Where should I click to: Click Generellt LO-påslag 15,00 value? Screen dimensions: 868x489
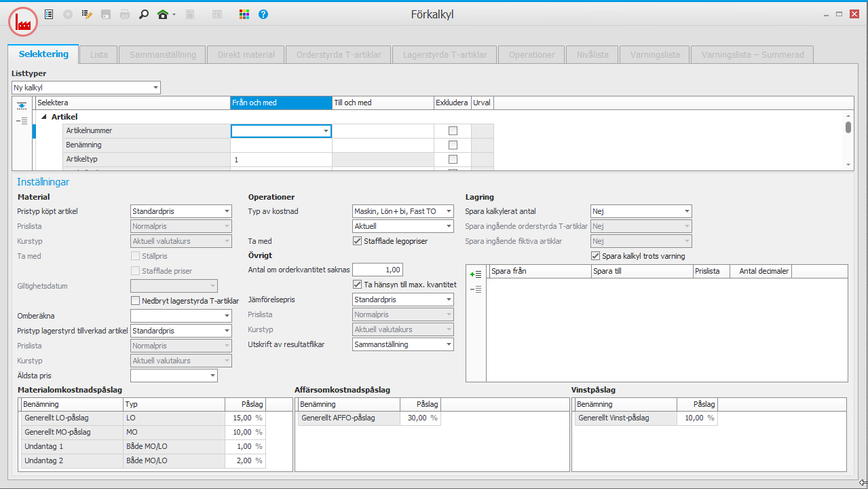(245, 418)
